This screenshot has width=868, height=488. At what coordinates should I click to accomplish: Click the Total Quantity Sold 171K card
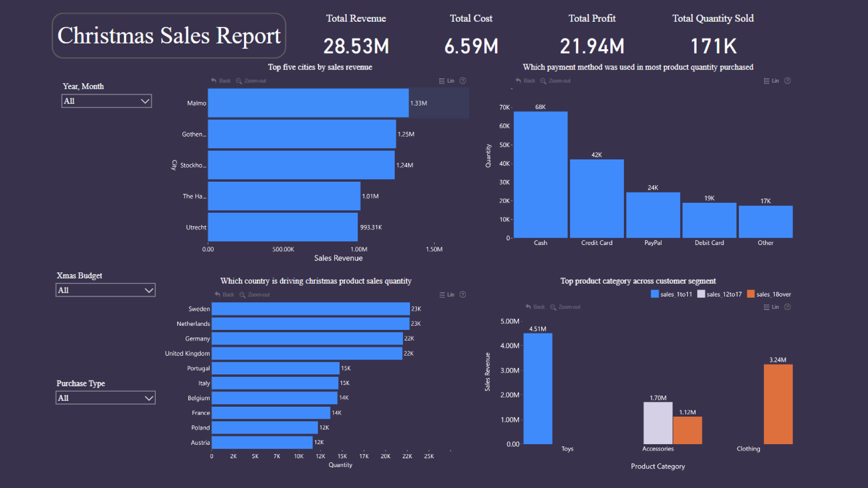(x=713, y=35)
